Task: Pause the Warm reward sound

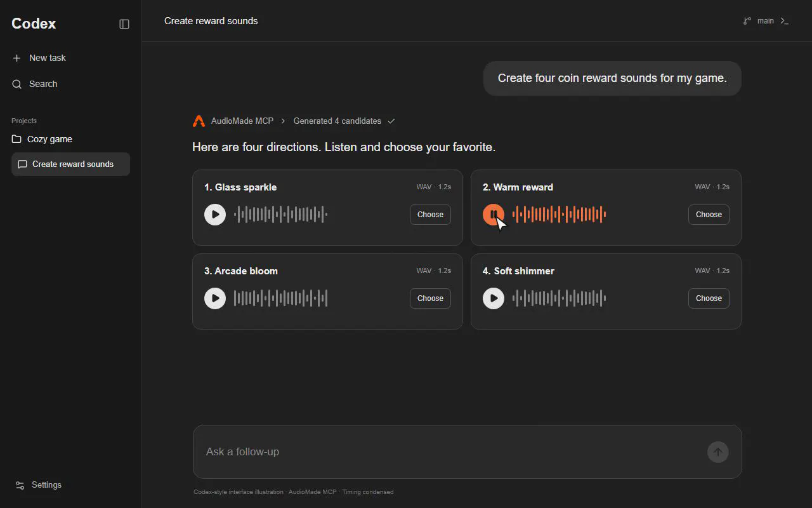Action: tap(494, 215)
